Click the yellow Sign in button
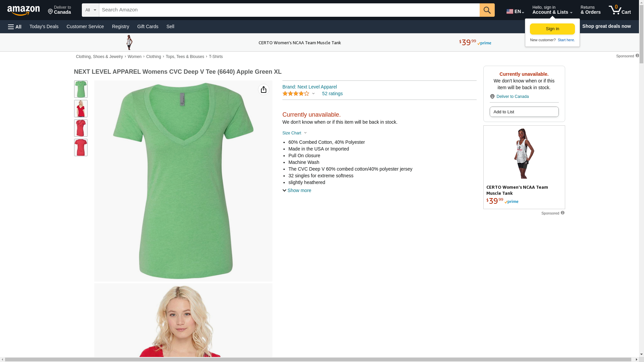The width and height of the screenshot is (644, 362). (x=552, y=29)
